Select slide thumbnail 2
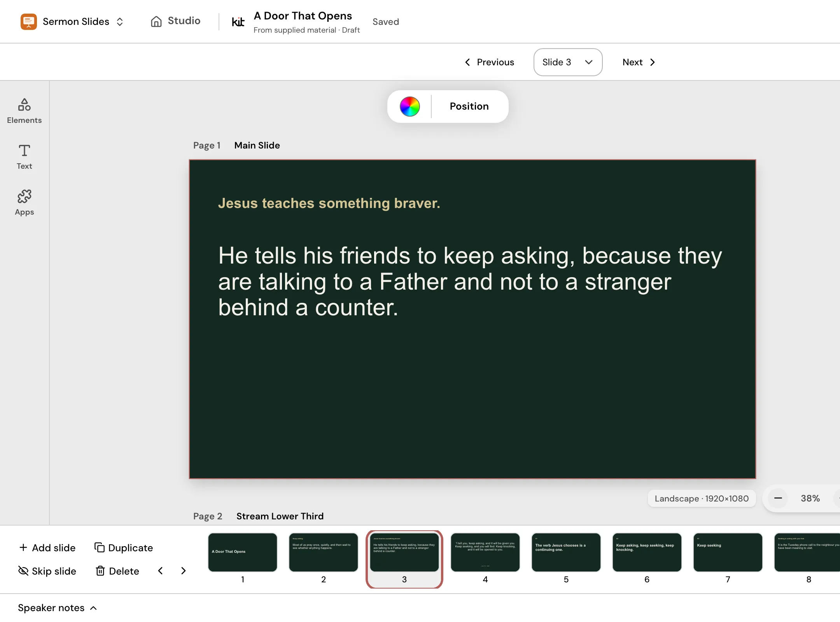The width and height of the screenshot is (840, 622). click(x=324, y=552)
